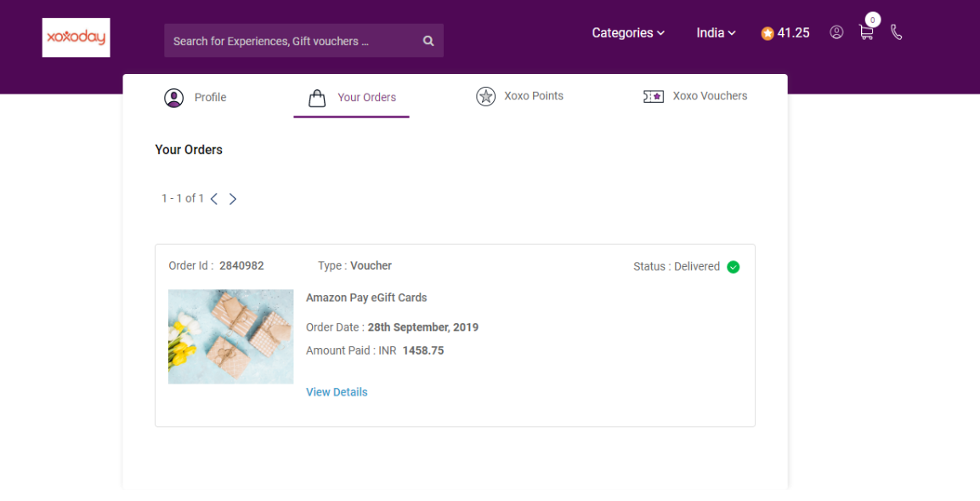Open the user account icon in header
This screenshot has height=501, width=980.
click(x=836, y=32)
